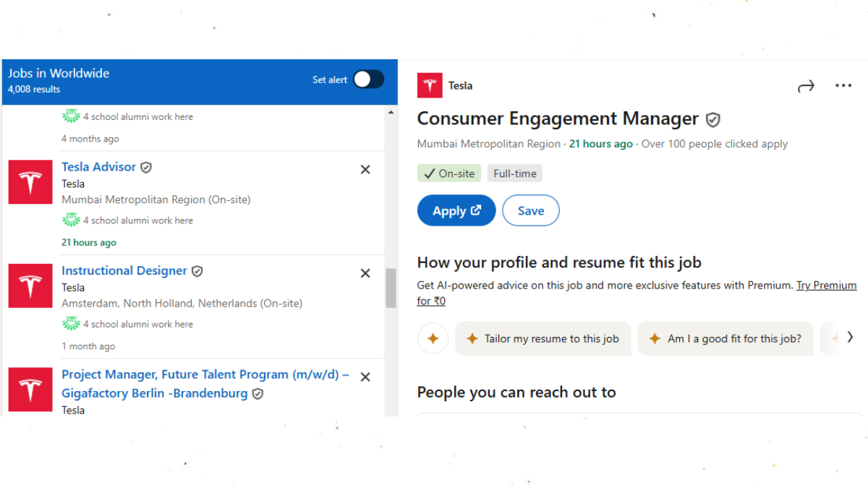Viewport: 868px width, 488px height.
Task: Dismiss the Instructional Designer job listing
Action: [x=365, y=273]
